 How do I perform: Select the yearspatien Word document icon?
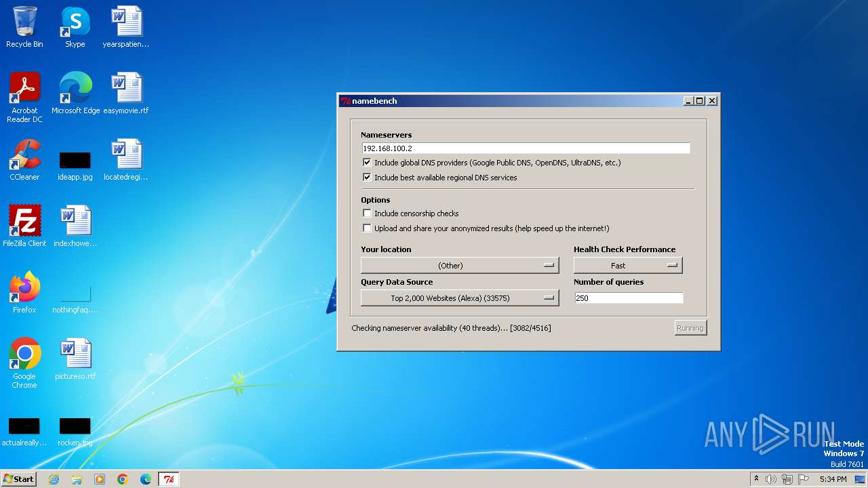pyautogui.click(x=126, y=27)
